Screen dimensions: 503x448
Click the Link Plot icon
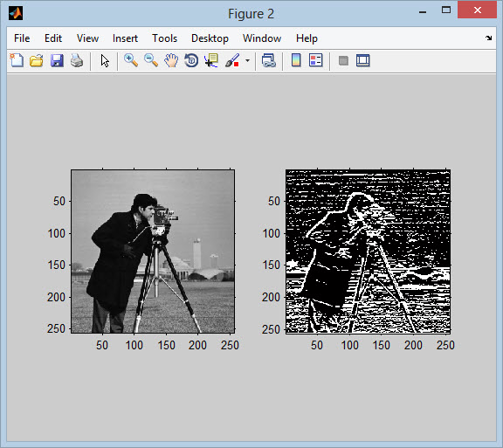point(268,60)
